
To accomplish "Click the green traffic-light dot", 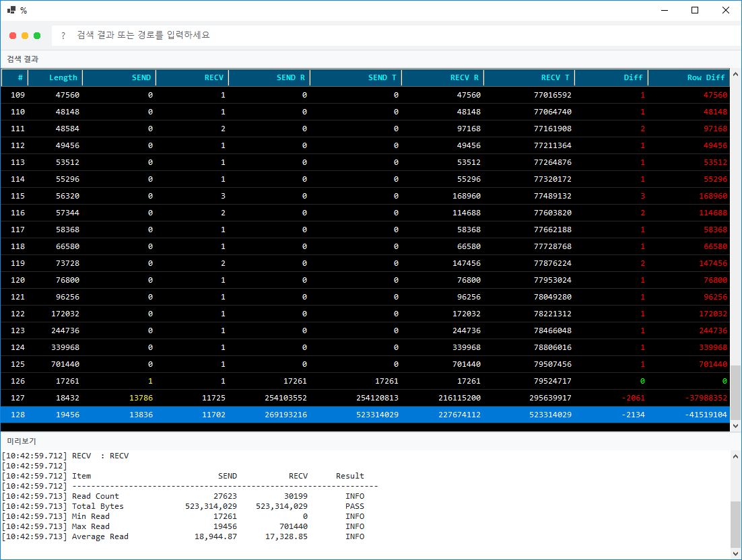I will pyautogui.click(x=37, y=36).
